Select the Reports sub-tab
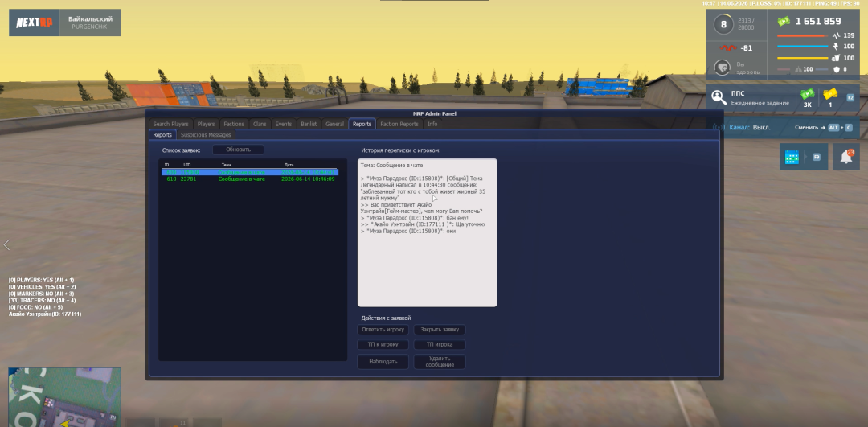 [162, 134]
